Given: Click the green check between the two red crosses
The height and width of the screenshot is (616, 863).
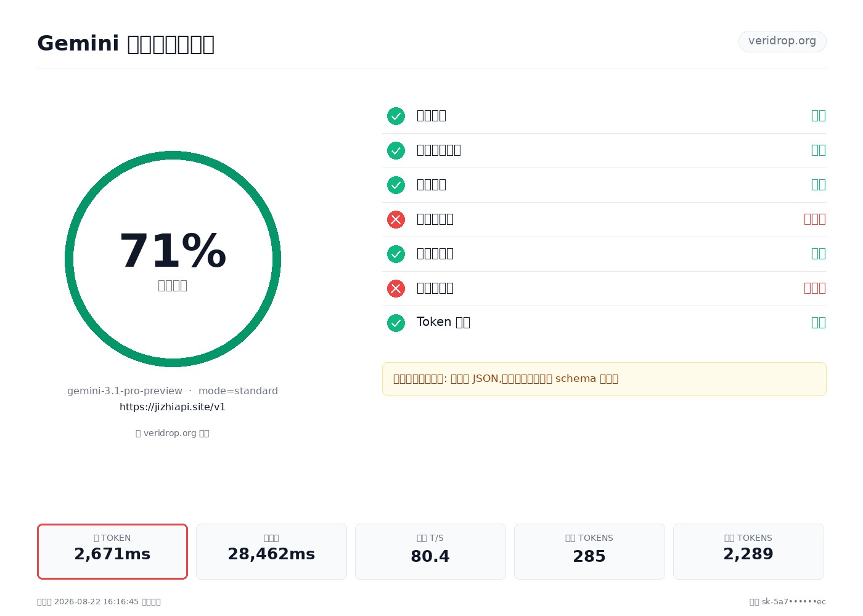Looking at the screenshot, I should click(x=396, y=254).
